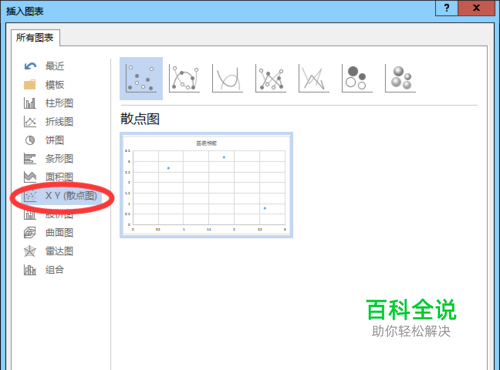This screenshot has height=370, width=500.
Task: Select the basic Scatter chart subtype icon
Action: 141,78
